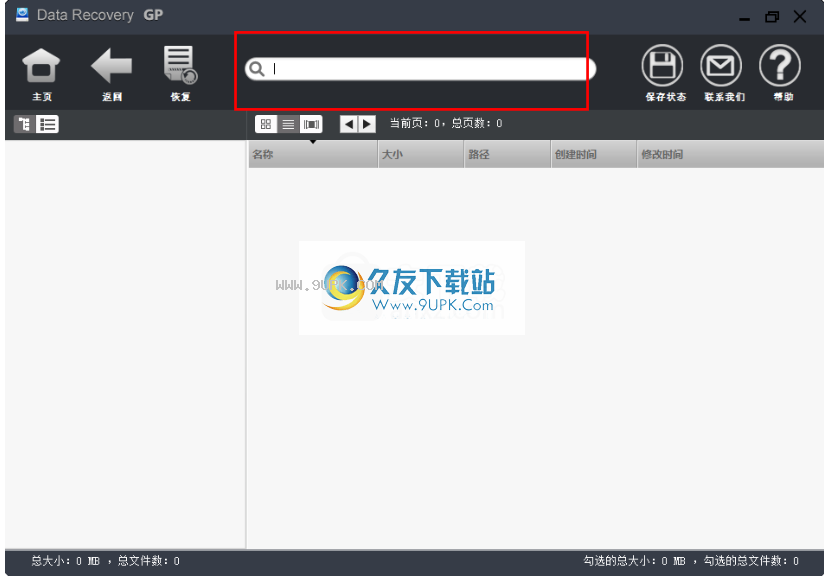Go to previous page arrow

point(349,124)
